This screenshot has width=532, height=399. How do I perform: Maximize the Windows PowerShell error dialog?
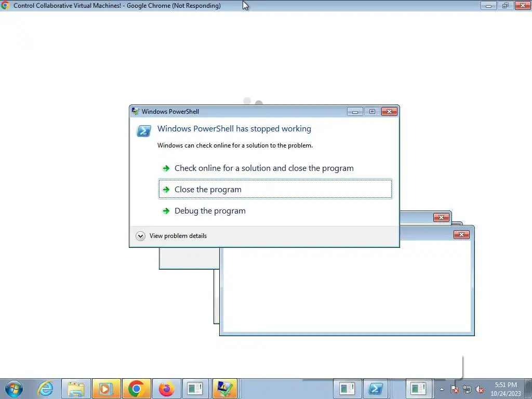pos(372,112)
